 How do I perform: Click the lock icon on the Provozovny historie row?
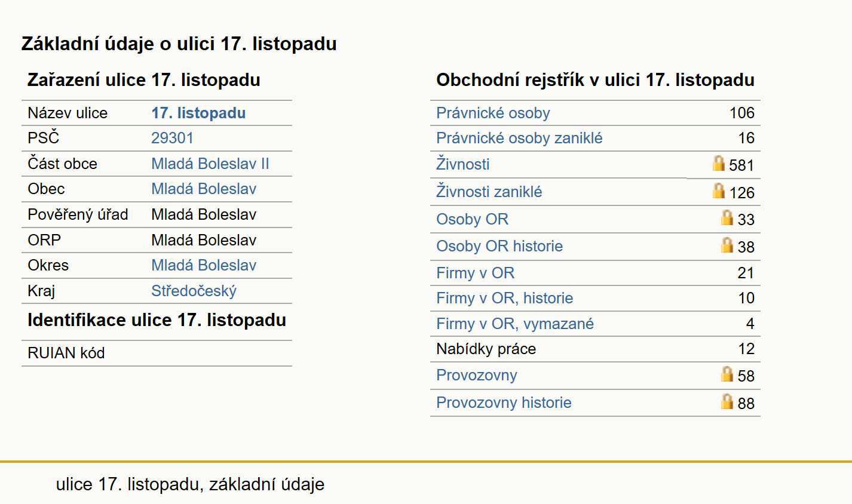[727, 401]
